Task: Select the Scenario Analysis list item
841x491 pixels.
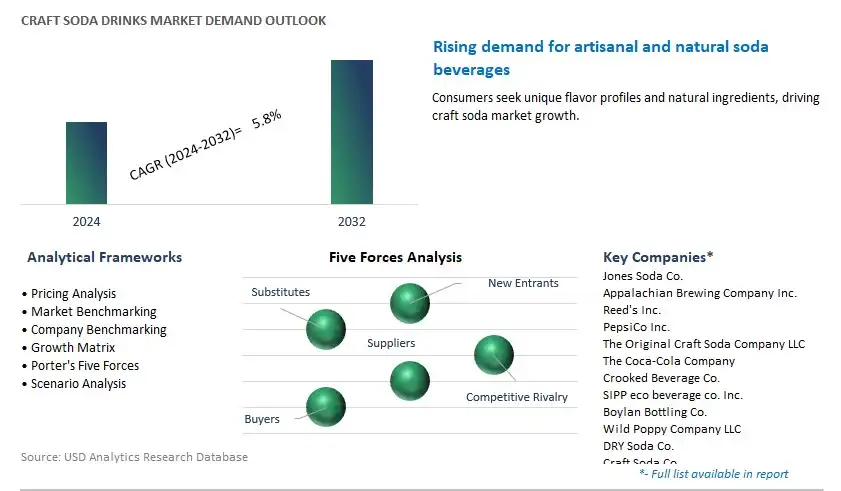Action: (x=74, y=384)
